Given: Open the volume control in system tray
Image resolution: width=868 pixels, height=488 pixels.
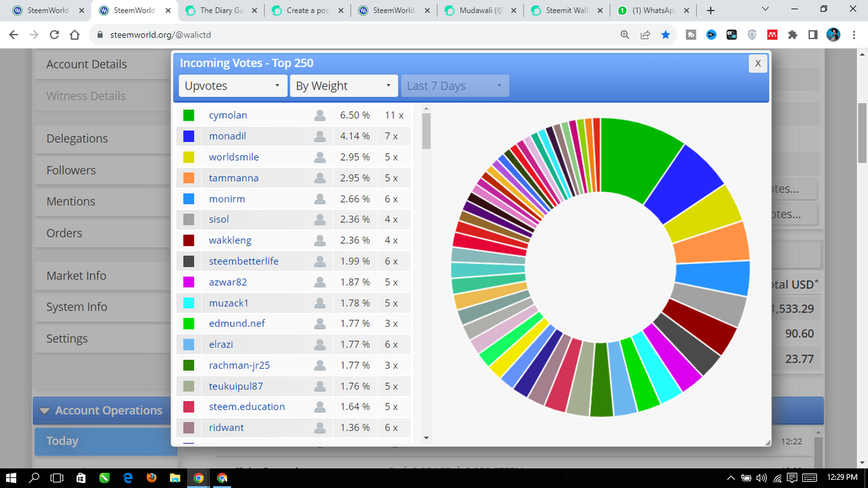Looking at the screenshot, I should tap(761, 478).
